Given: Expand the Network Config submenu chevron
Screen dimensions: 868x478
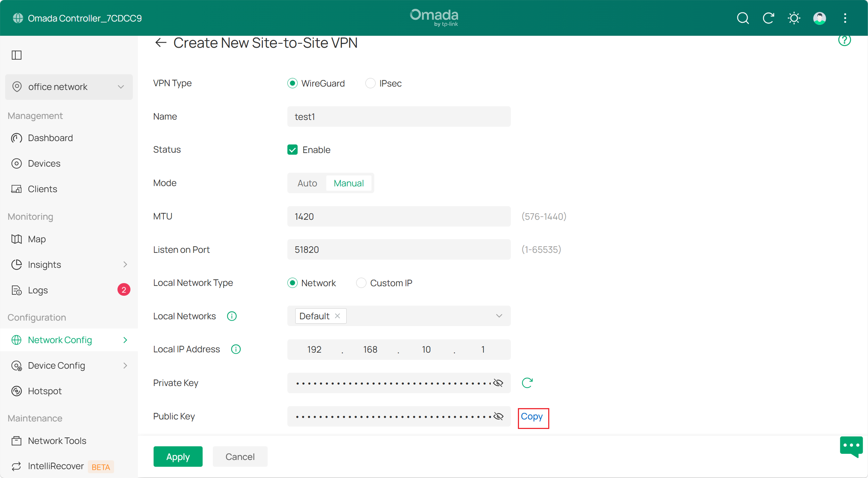Looking at the screenshot, I should (125, 340).
